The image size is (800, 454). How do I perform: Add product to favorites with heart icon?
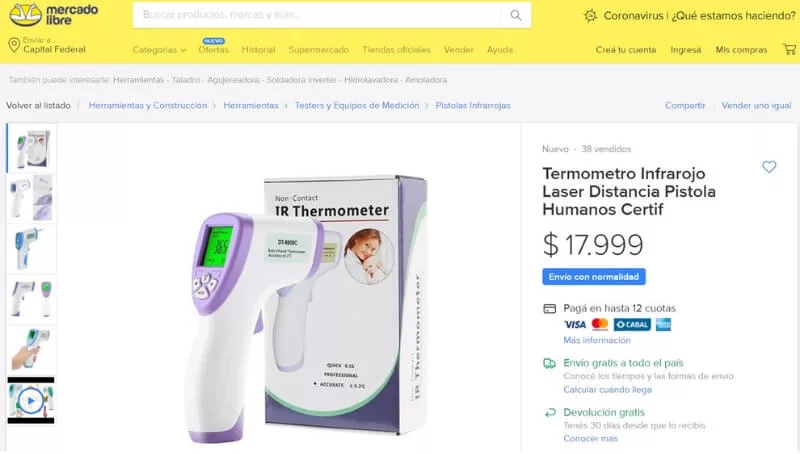pyautogui.click(x=769, y=167)
